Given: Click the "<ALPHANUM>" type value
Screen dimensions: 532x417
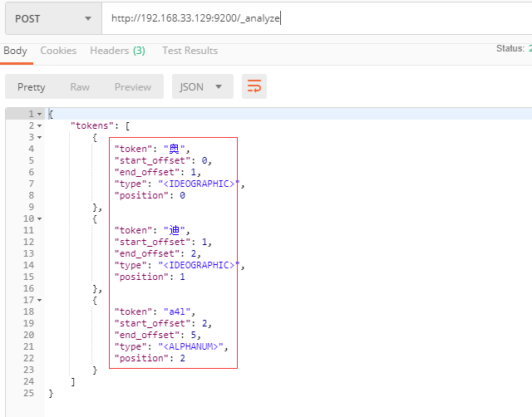Looking at the screenshot, I should pyautogui.click(x=190, y=346).
